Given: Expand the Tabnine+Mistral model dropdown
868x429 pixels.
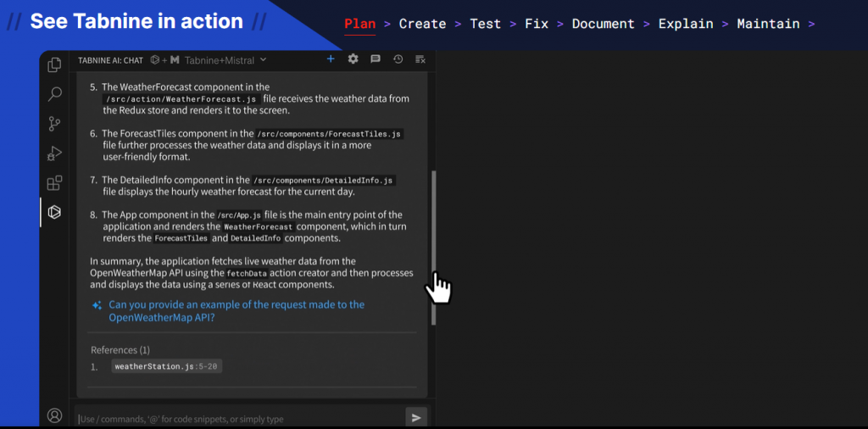Looking at the screenshot, I should click(225, 60).
